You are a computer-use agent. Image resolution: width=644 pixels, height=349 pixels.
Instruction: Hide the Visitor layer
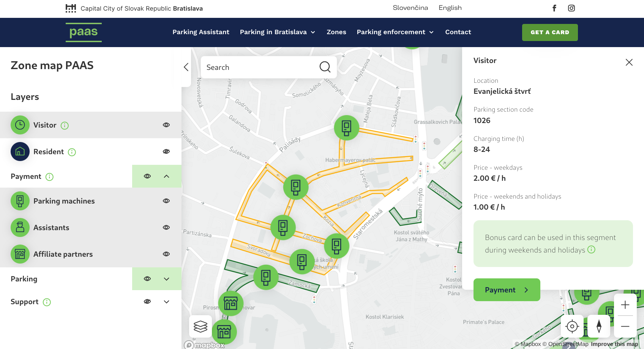(x=166, y=125)
